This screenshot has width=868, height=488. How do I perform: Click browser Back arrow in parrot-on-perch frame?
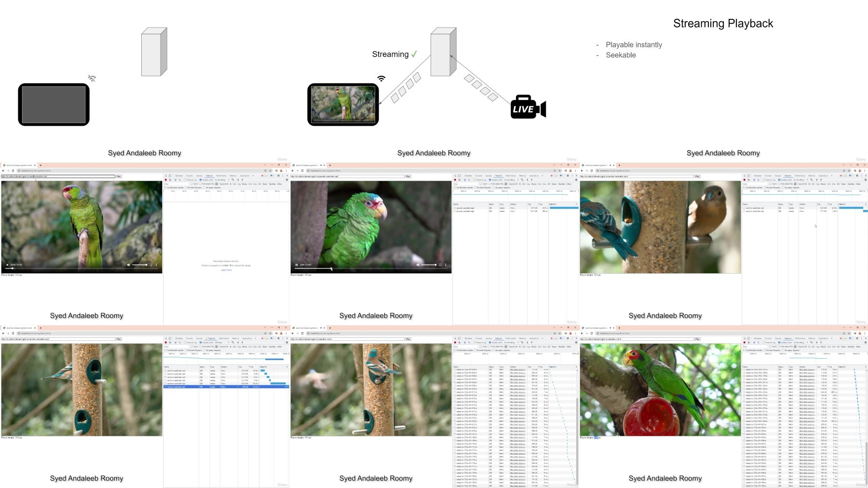3,170
